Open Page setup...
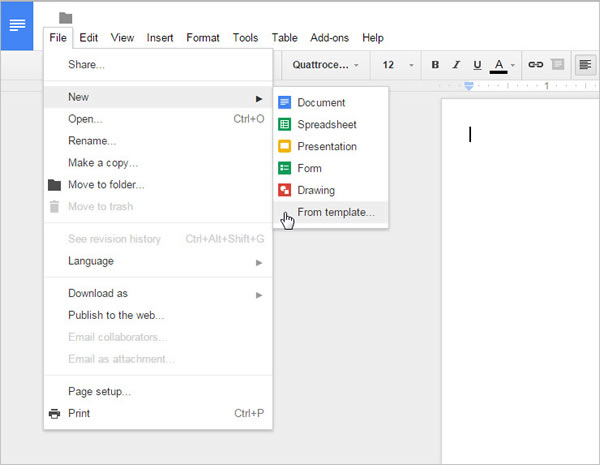600x465 pixels. 158,392
